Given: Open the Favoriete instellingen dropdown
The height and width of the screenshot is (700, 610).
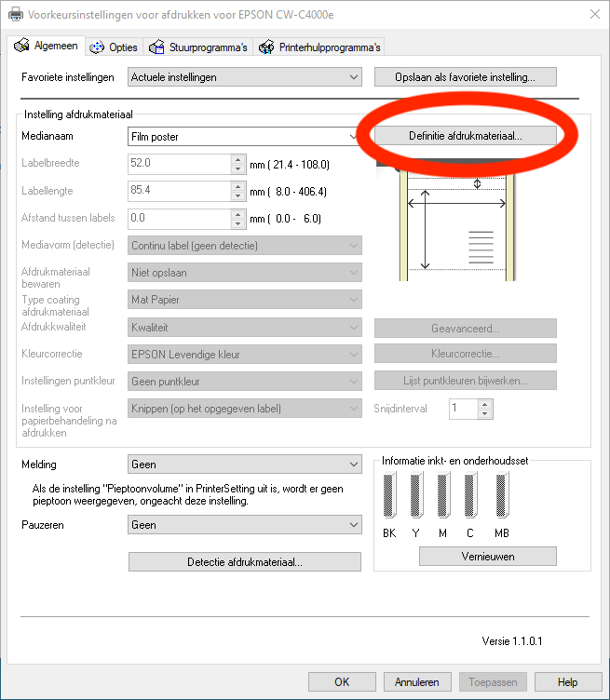Looking at the screenshot, I should coord(245,77).
